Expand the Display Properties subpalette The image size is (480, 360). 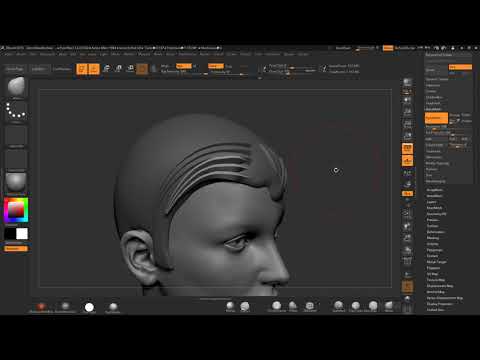pyautogui.click(x=440, y=304)
